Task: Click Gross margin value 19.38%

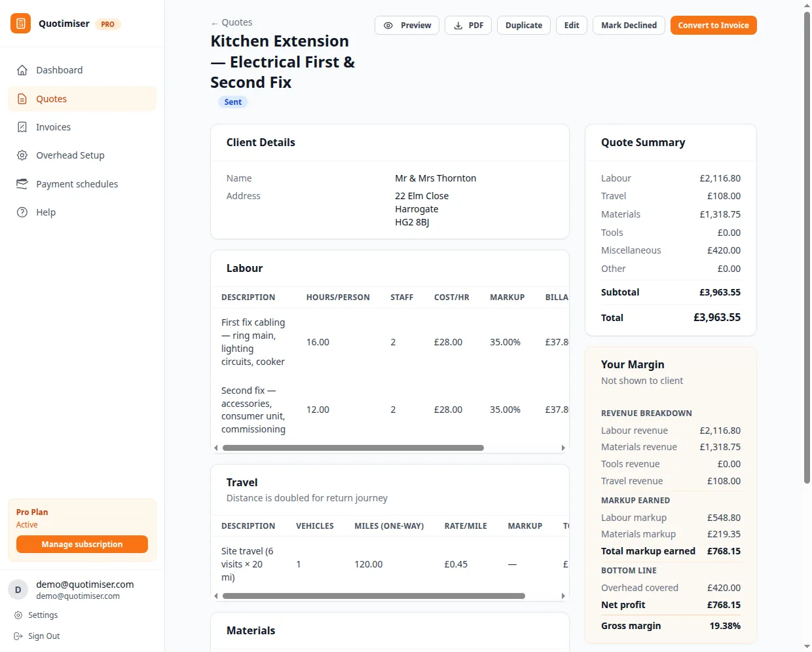Action: [725, 626]
